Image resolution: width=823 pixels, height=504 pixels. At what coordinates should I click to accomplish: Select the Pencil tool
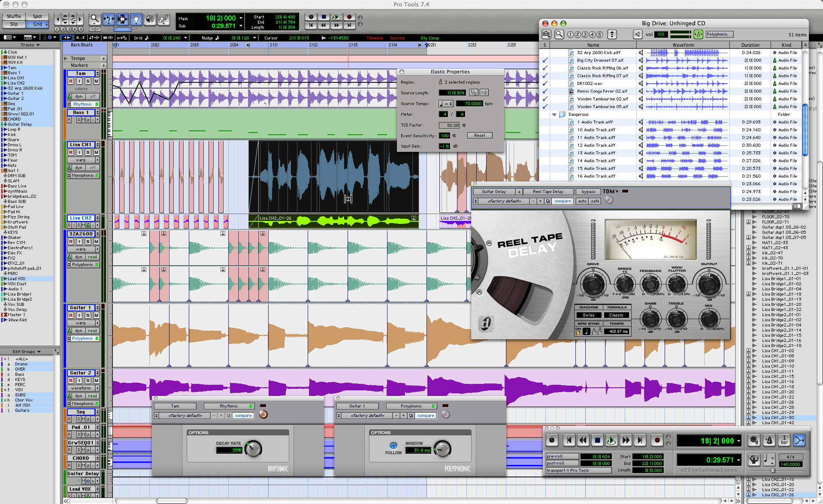tap(163, 19)
